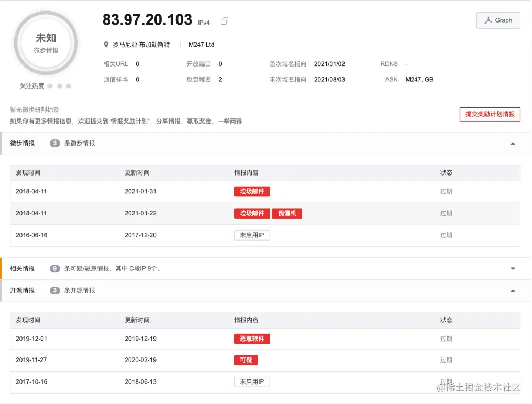The height and width of the screenshot is (404, 532).
Task: Select the 可疑 tag
Action: [246, 360]
